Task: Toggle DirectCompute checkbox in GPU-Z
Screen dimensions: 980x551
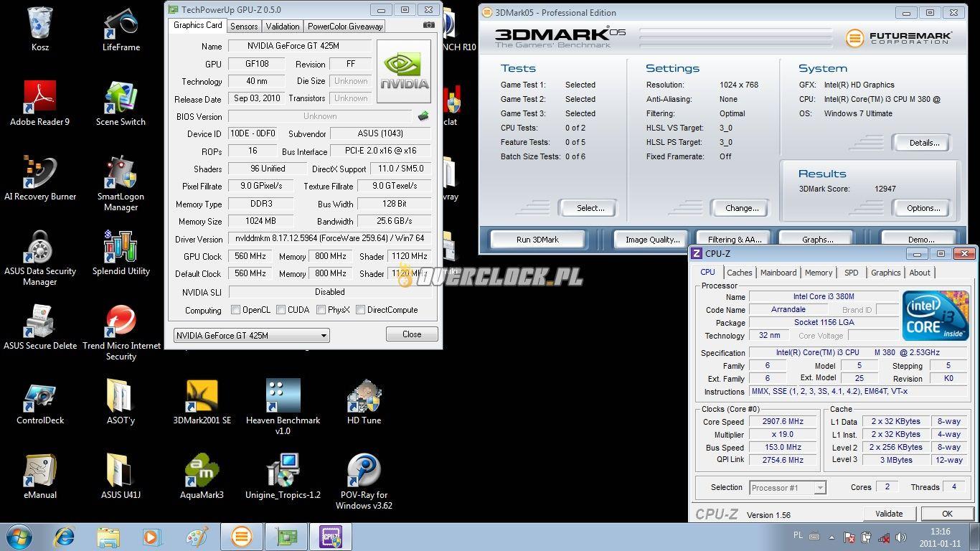Action: pyautogui.click(x=361, y=310)
